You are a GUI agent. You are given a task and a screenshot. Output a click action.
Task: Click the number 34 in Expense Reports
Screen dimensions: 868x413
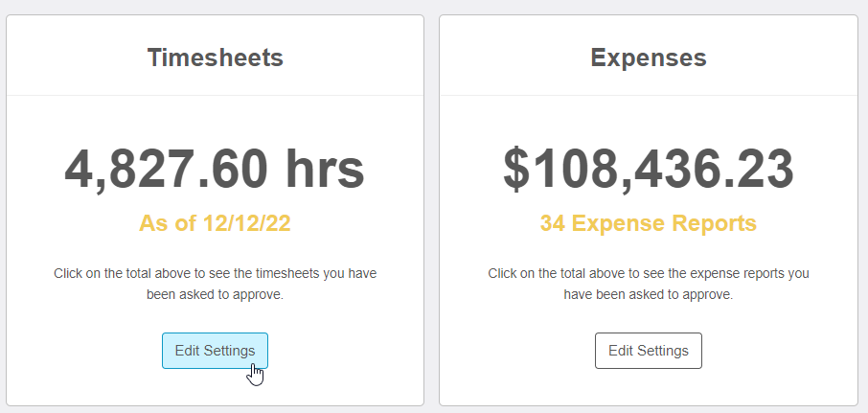point(553,223)
